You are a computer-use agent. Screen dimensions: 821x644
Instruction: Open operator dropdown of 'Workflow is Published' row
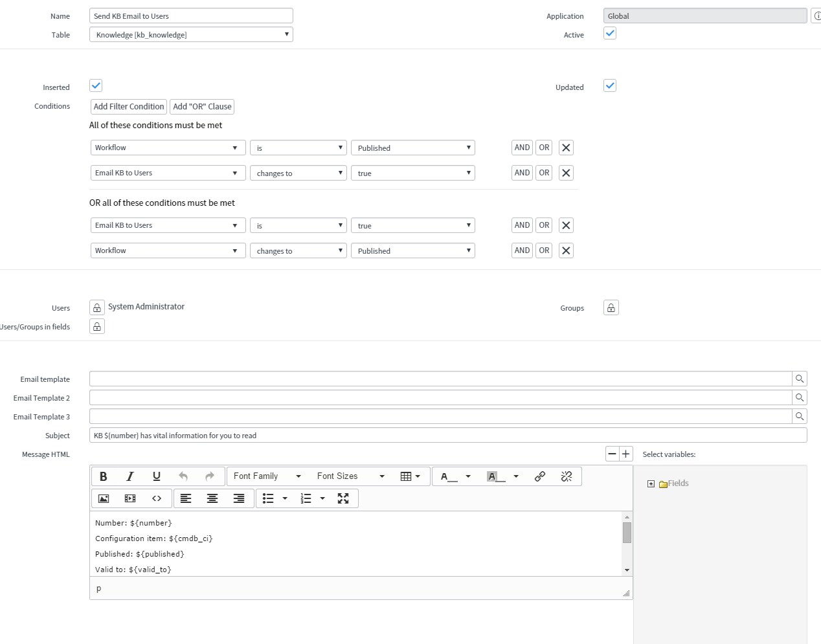(298, 148)
